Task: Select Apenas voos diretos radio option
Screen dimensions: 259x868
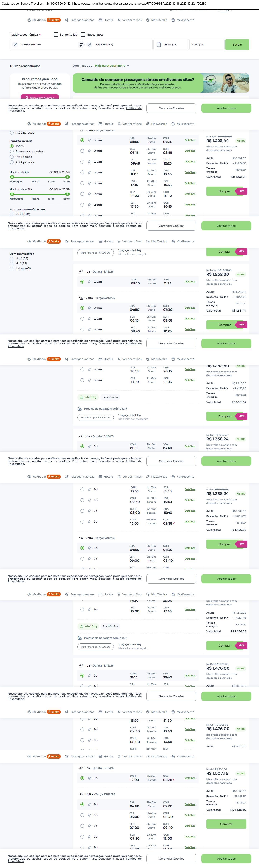Action: click(12, 152)
